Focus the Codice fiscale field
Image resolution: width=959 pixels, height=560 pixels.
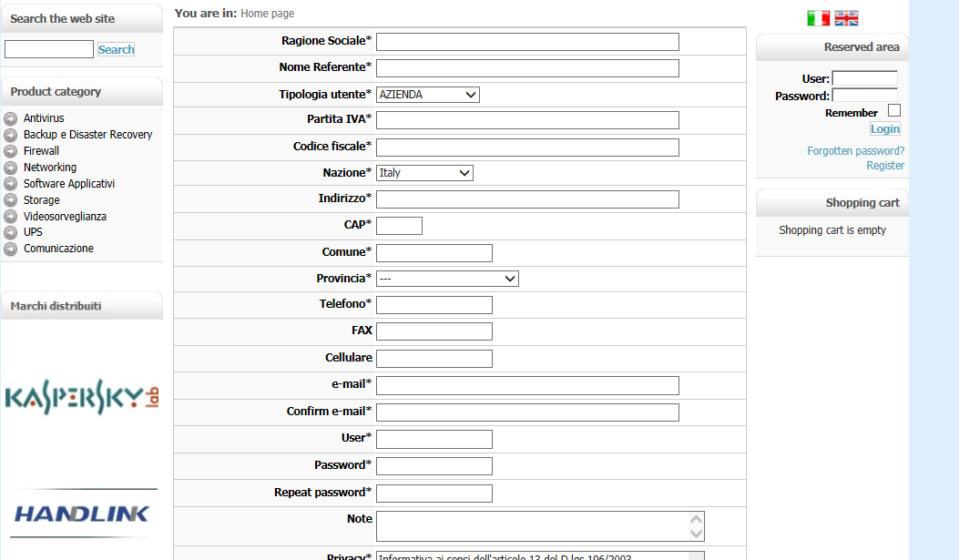[527, 148]
